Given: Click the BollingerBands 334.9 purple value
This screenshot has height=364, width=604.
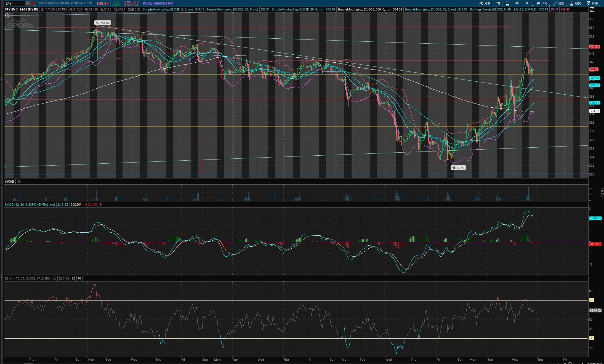Looking at the screenshot, I should [x=554, y=9].
